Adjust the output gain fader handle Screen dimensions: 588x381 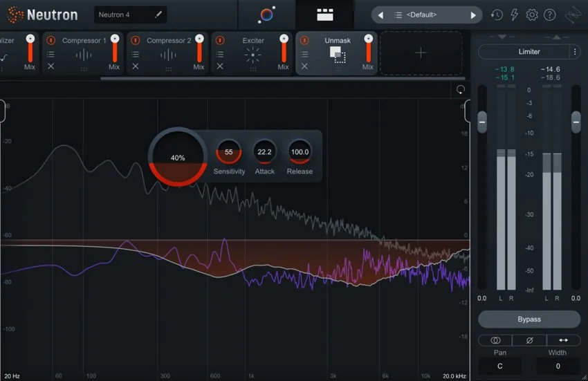tap(576, 122)
